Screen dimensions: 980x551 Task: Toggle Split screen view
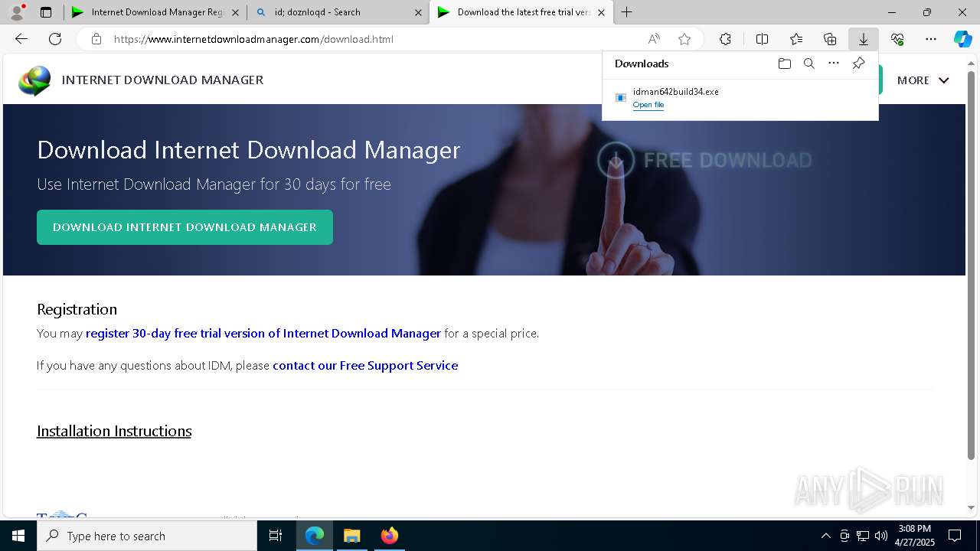click(762, 39)
